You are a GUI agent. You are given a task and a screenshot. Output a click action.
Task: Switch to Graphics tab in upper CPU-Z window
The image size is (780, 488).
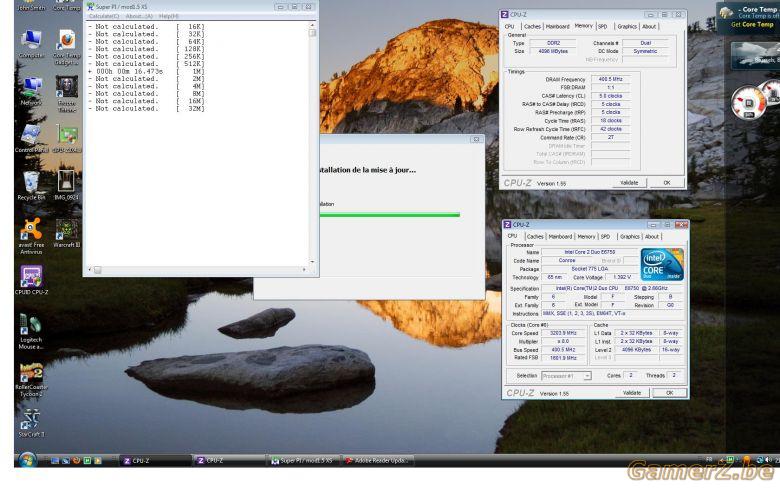[627, 27]
